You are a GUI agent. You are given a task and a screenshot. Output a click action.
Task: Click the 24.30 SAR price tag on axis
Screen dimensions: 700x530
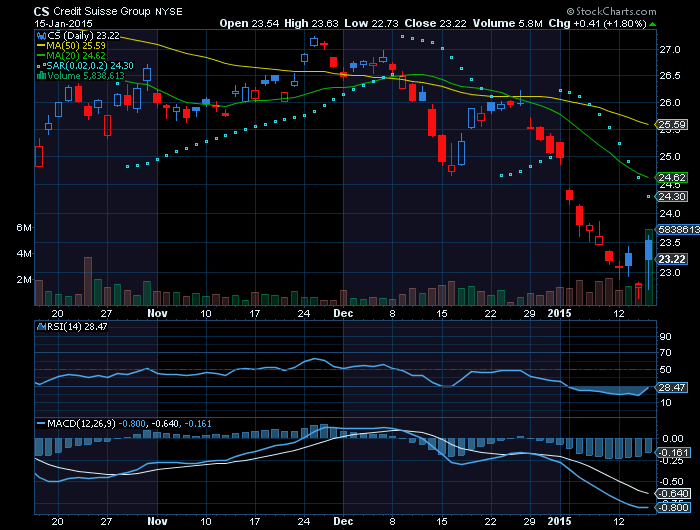coord(672,196)
